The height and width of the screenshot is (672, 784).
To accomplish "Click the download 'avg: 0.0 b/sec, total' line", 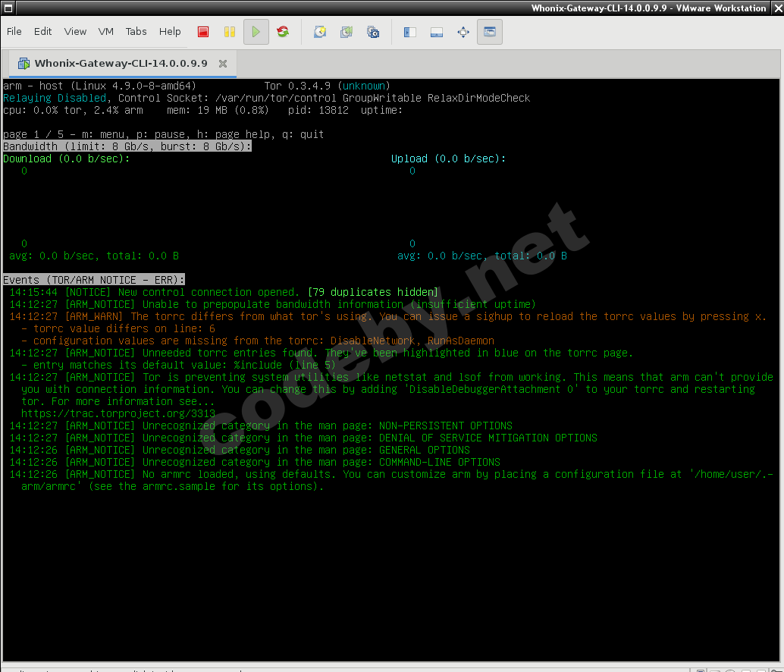I will pos(94,256).
